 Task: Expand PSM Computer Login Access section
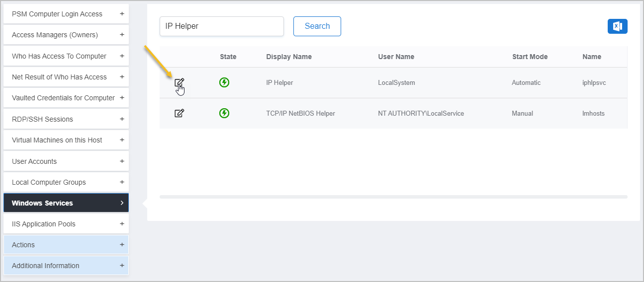[x=66, y=14]
